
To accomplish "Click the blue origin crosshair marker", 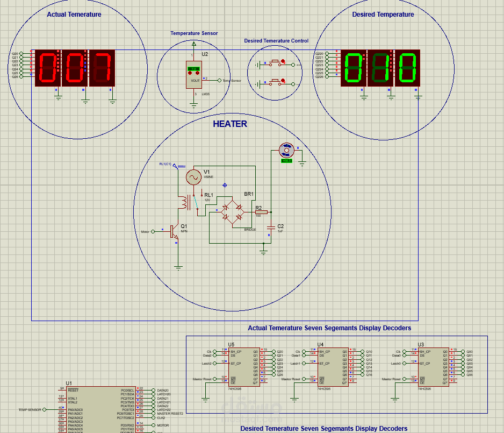I will click(x=225, y=185).
